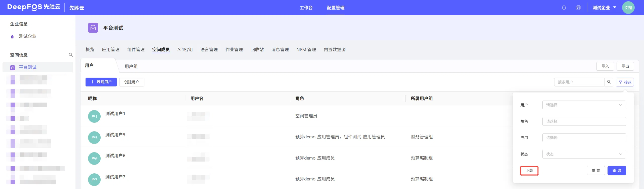Screen dimensions: 644x189
Task: Go to the 应用管理 tab
Action: (x=111, y=50)
